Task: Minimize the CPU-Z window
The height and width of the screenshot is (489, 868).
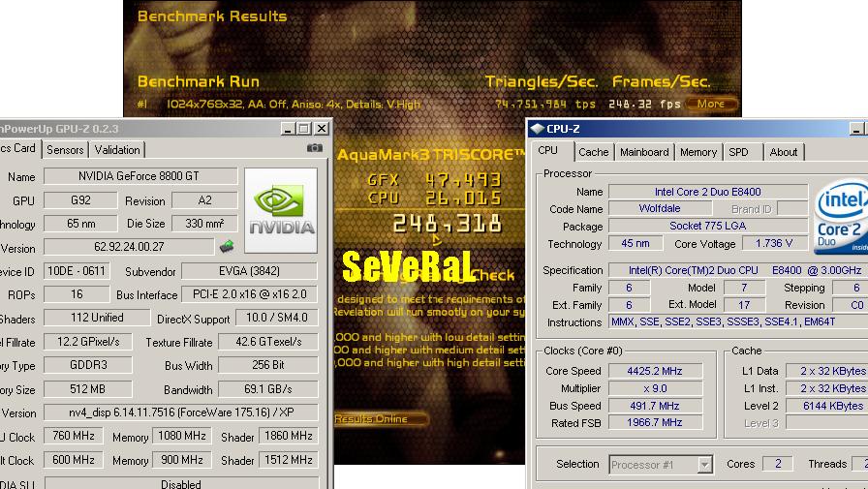Action: click(x=857, y=130)
